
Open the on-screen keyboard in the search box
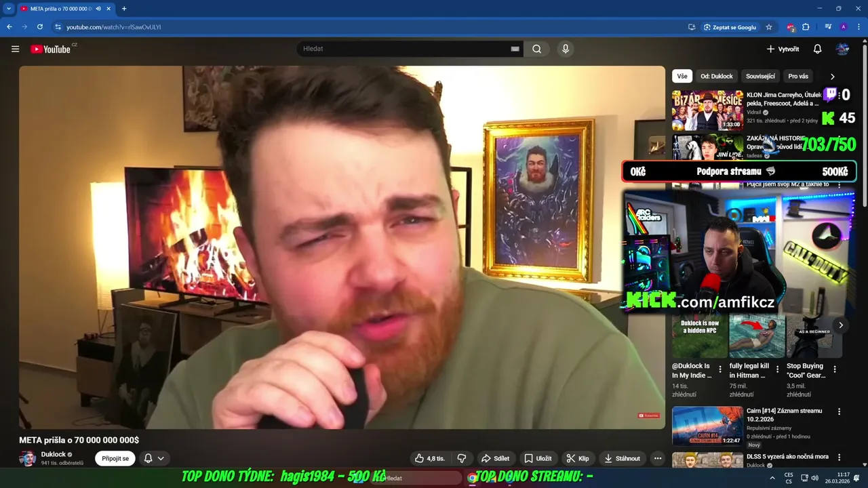[x=515, y=49]
